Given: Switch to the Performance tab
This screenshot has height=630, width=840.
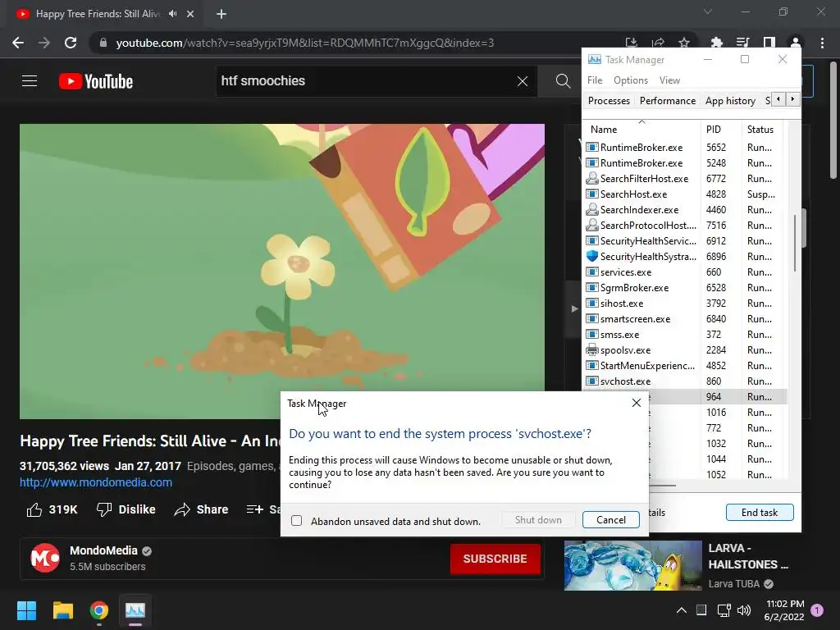Looking at the screenshot, I should [x=668, y=101].
